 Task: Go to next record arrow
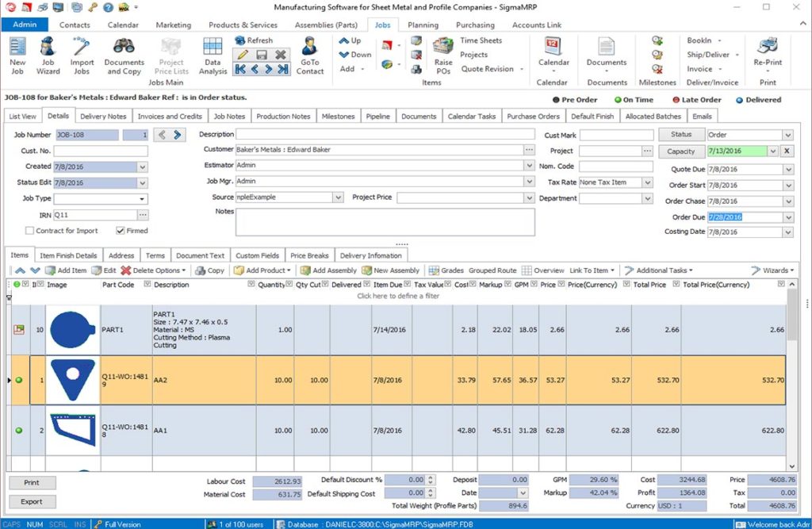[x=268, y=69]
